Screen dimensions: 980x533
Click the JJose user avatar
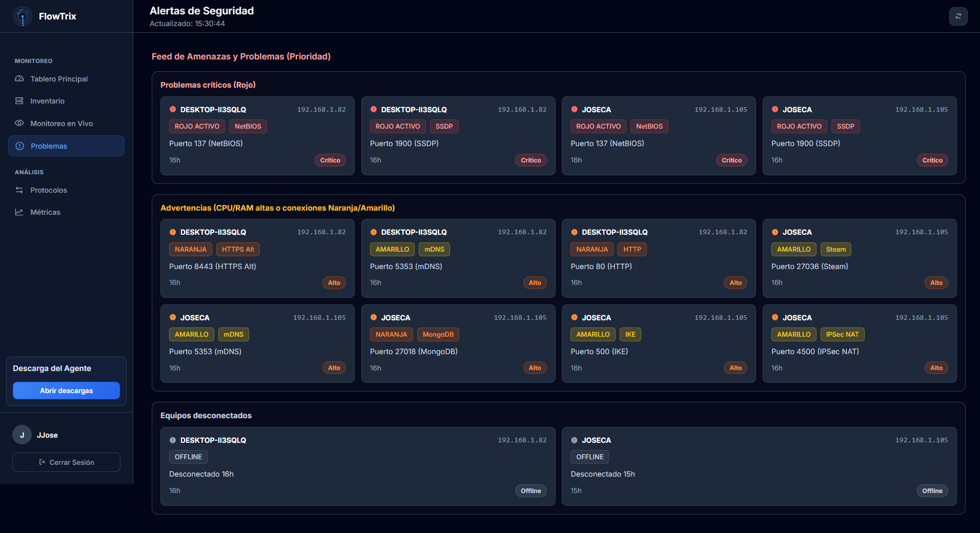[22, 435]
